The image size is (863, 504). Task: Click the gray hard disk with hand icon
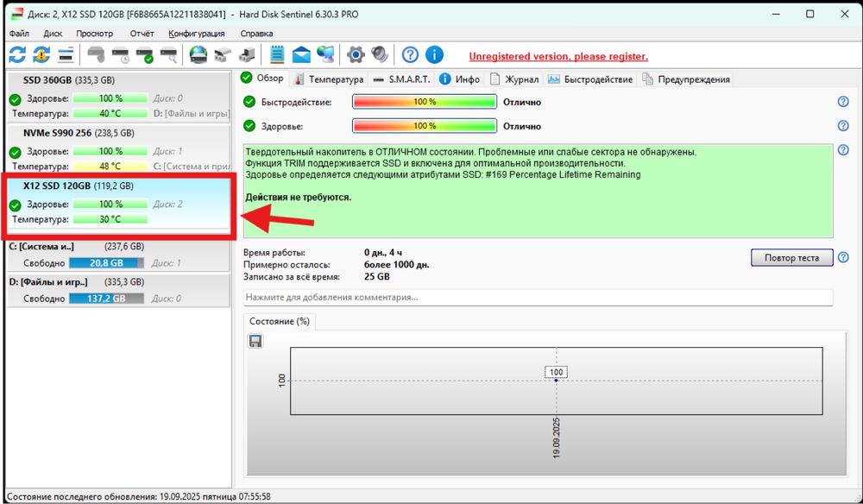(x=97, y=54)
